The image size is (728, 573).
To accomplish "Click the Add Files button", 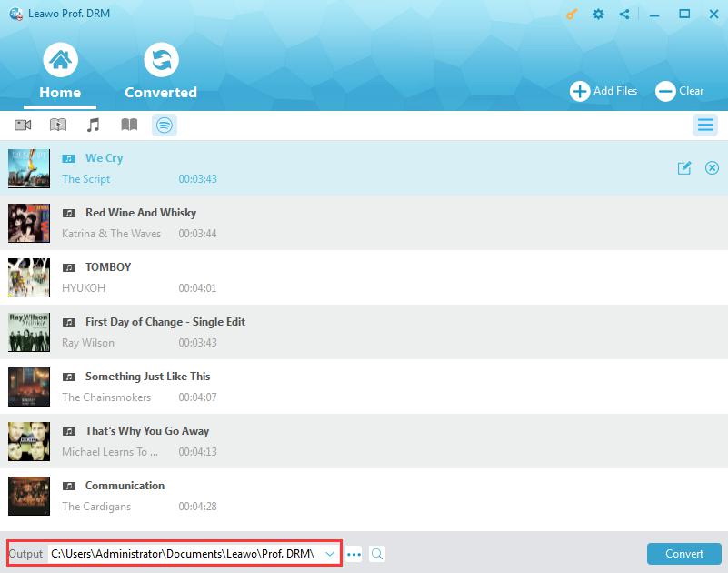I will click(603, 91).
